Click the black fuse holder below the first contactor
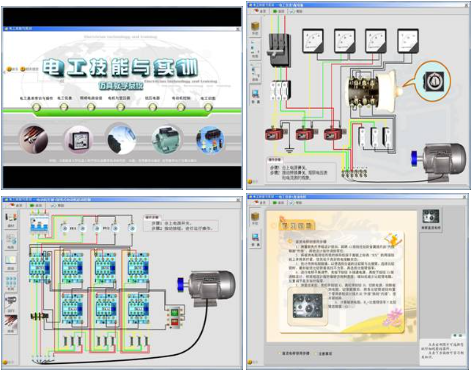This screenshot has width=474, height=373. pyautogui.click(x=39, y=316)
